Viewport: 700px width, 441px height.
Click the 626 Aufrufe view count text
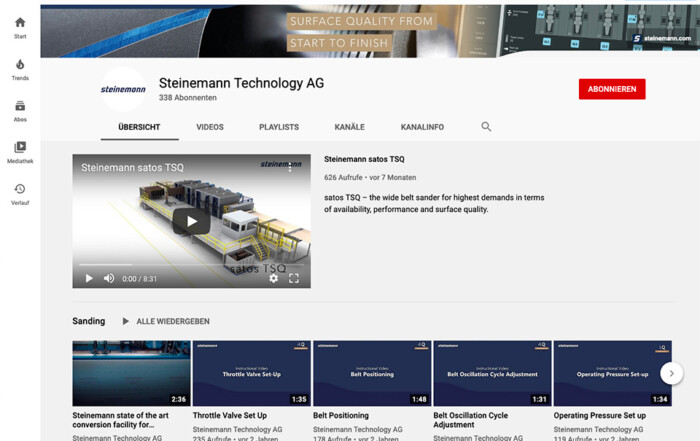point(343,177)
